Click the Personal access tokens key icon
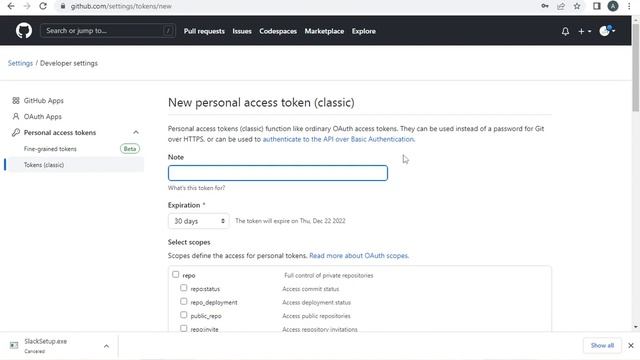Viewport: 640px width, 360px height. pos(16,132)
